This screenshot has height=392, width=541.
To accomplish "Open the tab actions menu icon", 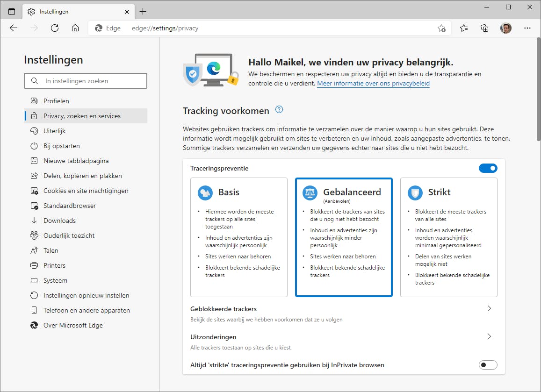I will pyautogui.click(x=12, y=12).
